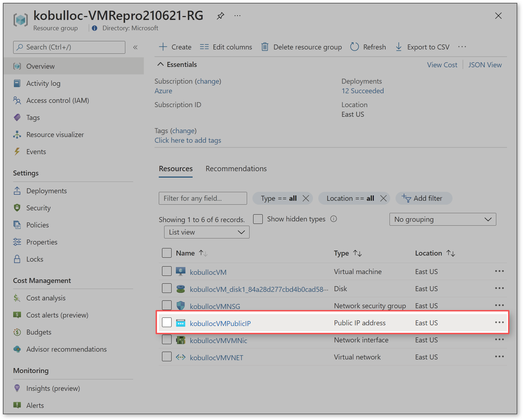Click here to add tags link

coord(188,140)
